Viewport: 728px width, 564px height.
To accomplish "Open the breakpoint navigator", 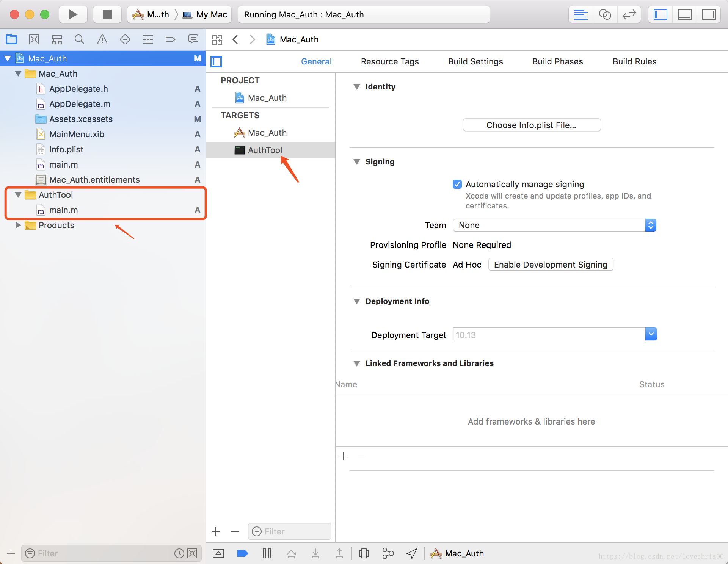I will [171, 39].
